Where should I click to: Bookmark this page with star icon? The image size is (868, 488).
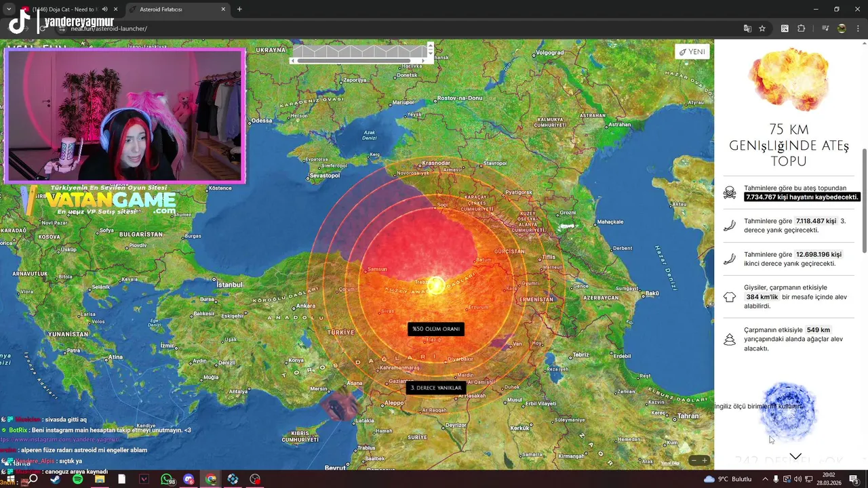pyautogui.click(x=762, y=28)
